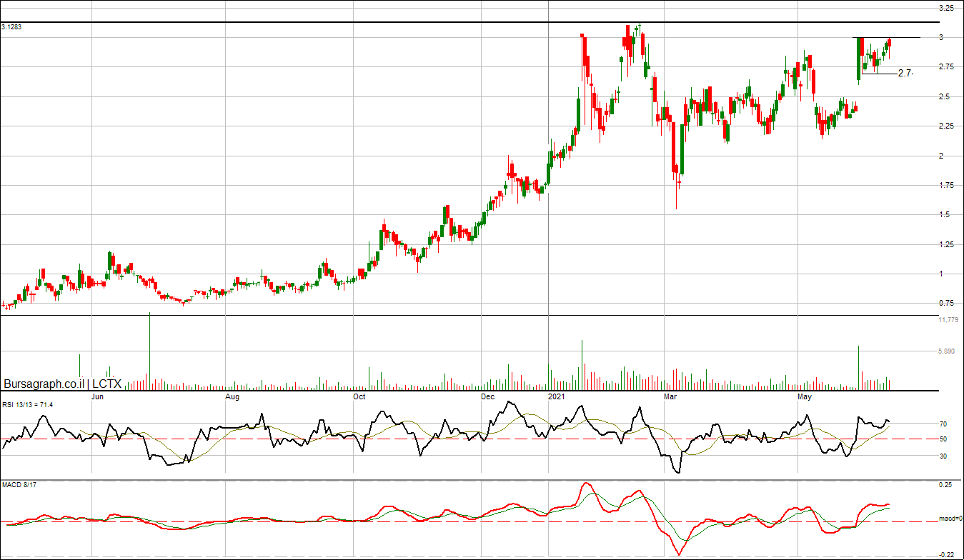Select the 2.7- support annotation label

pyautogui.click(x=906, y=74)
